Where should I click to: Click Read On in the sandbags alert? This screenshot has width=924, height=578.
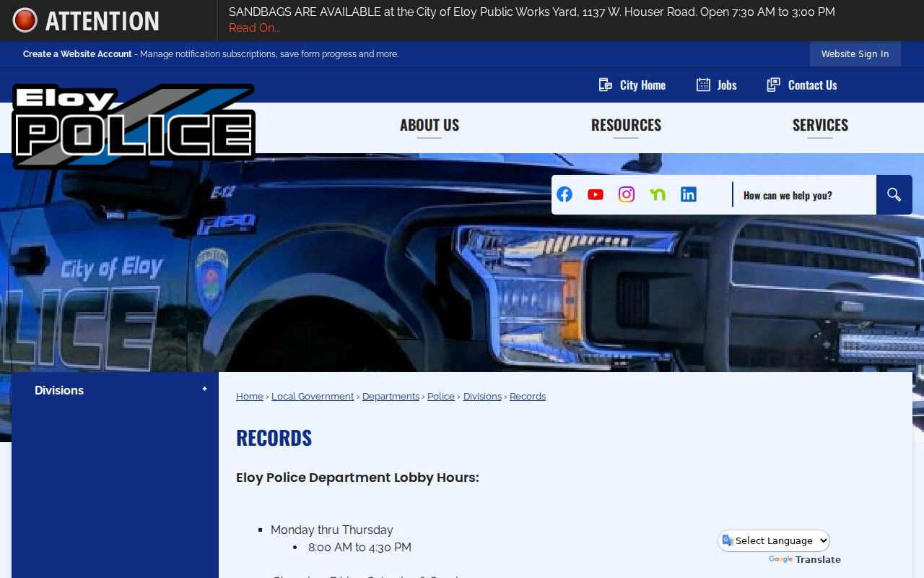coord(255,28)
